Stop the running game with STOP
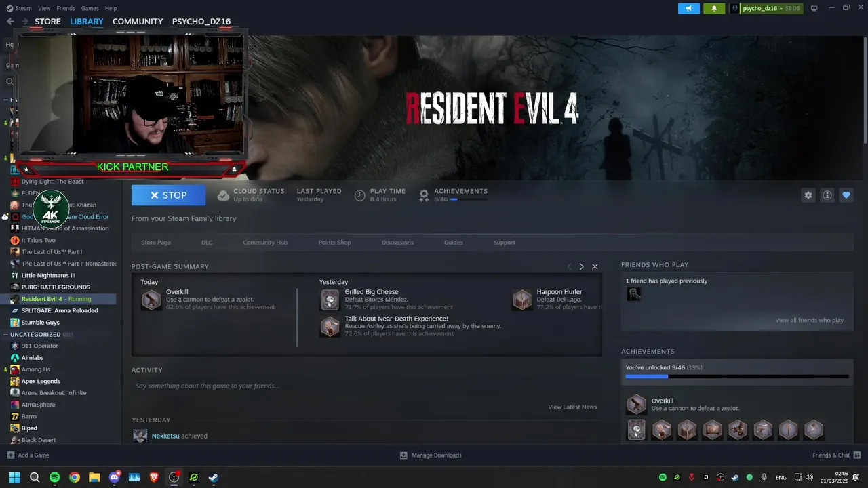Image resolution: width=868 pixels, height=488 pixels. (168, 195)
